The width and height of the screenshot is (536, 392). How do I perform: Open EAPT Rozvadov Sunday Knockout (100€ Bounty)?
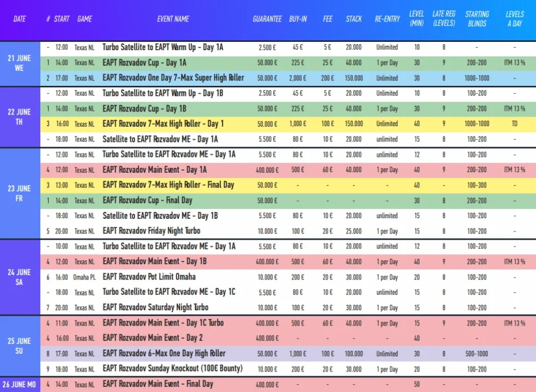click(172, 369)
